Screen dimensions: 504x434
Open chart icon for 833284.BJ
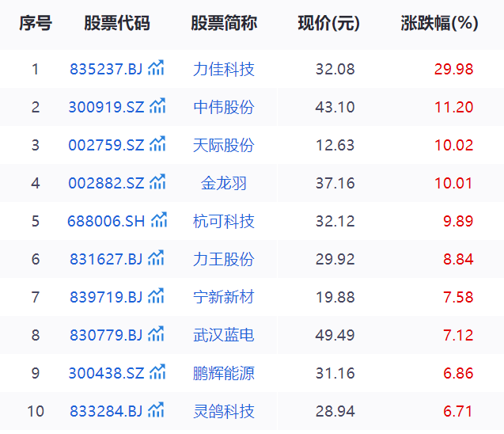[x=156, y=410]
